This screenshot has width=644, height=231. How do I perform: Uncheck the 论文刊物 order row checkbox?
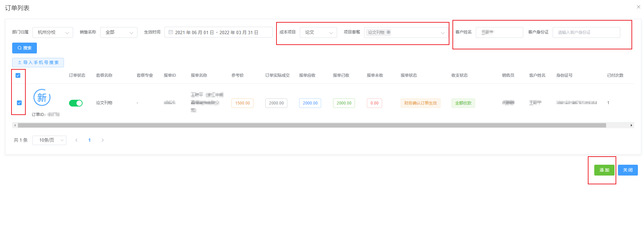pos(19,103)
